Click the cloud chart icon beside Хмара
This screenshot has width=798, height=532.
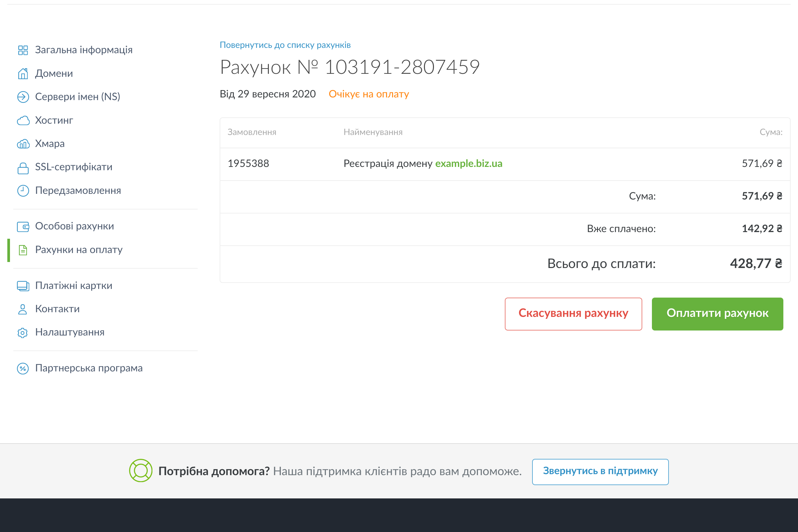pos(23,144)
